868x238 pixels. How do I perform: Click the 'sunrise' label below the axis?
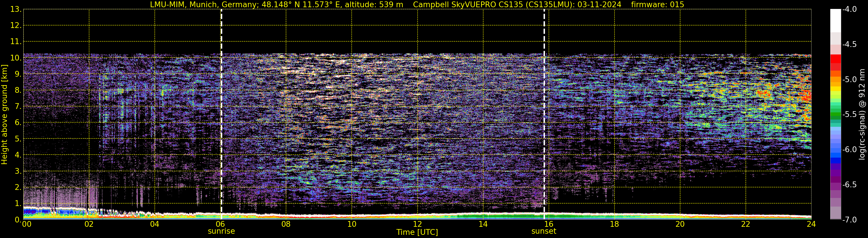coord(221,231)
